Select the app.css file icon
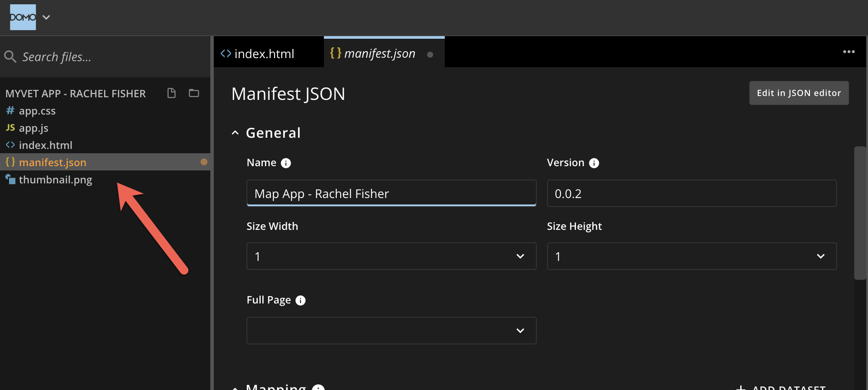Screen dimensions: 868x390 pos(10,111)
